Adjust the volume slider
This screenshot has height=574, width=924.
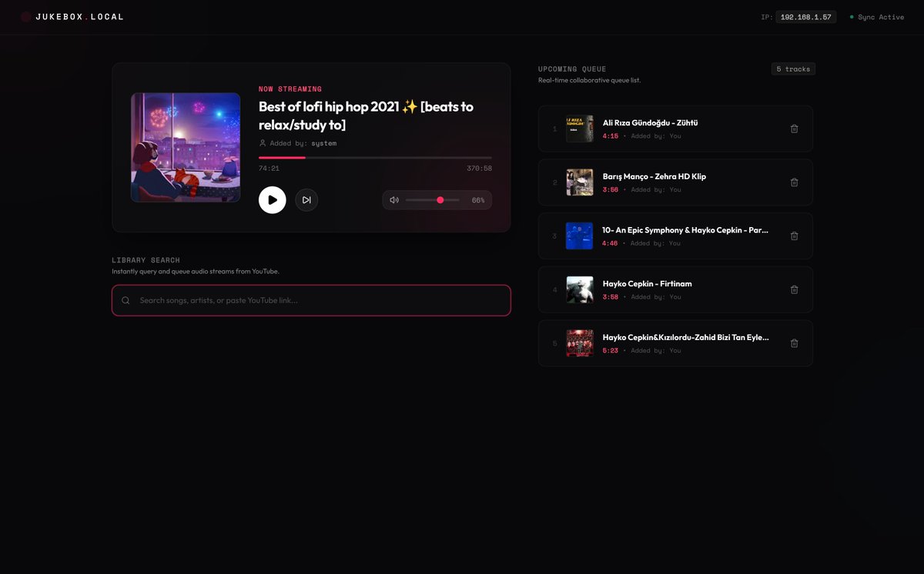tap(433, 200)
